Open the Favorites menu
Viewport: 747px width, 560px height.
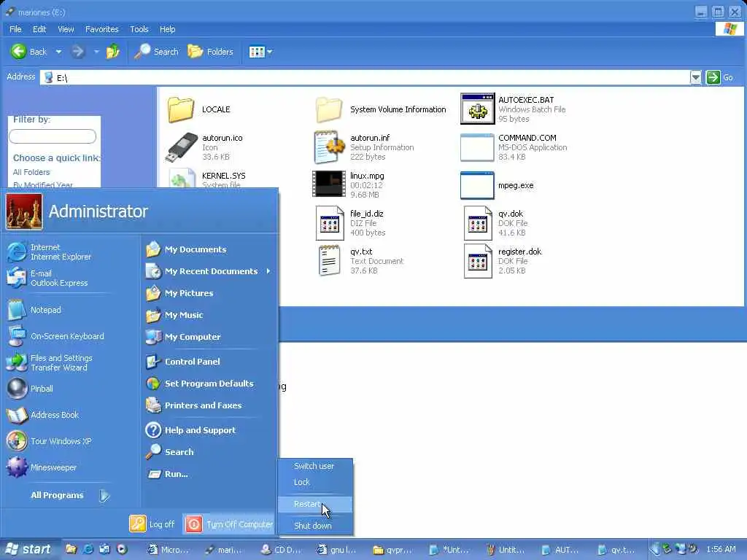pyautogui.click(x=102, y=29)
